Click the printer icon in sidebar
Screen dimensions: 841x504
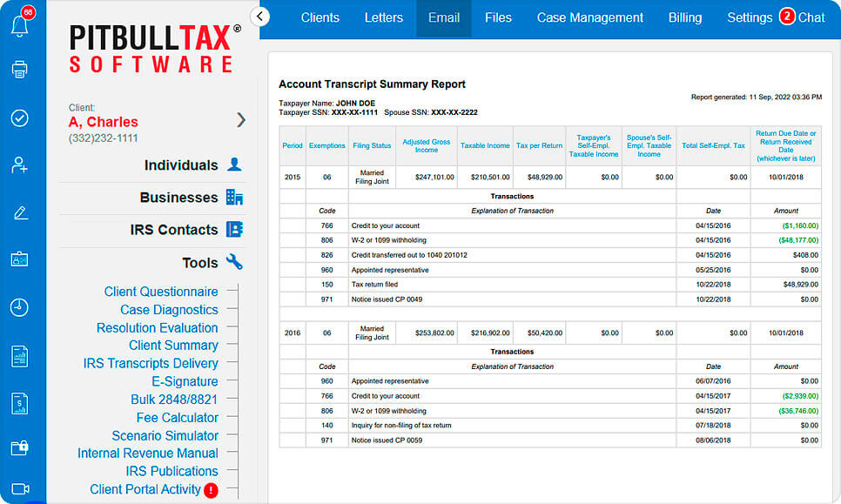click(20, 69)
